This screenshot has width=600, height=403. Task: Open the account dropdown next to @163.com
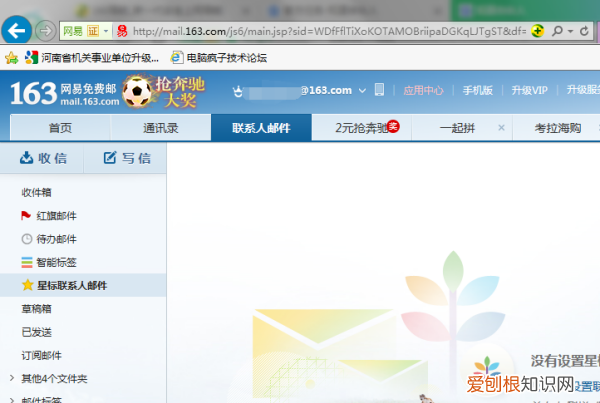click(x=362, y=91)
